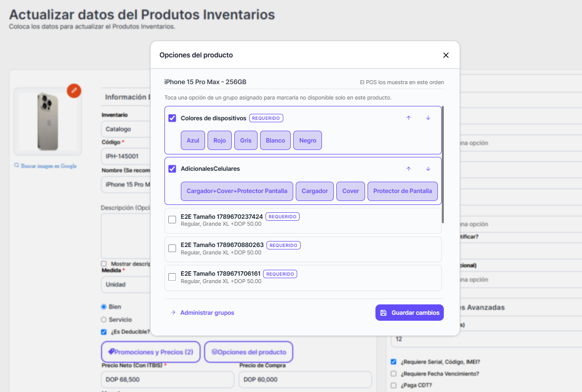This screenshot has height=392, width=582.
Task: Toggle the Cargador option chip
Action: point(315,191)
